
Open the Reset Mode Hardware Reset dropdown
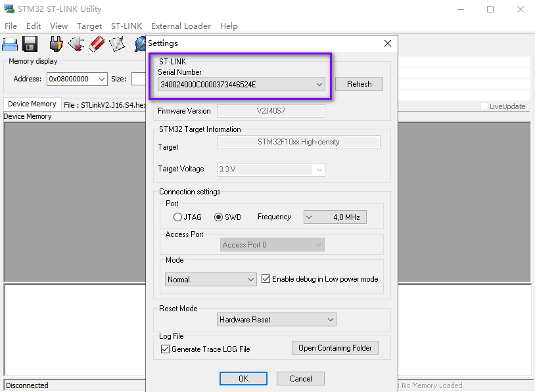[276, 319]
